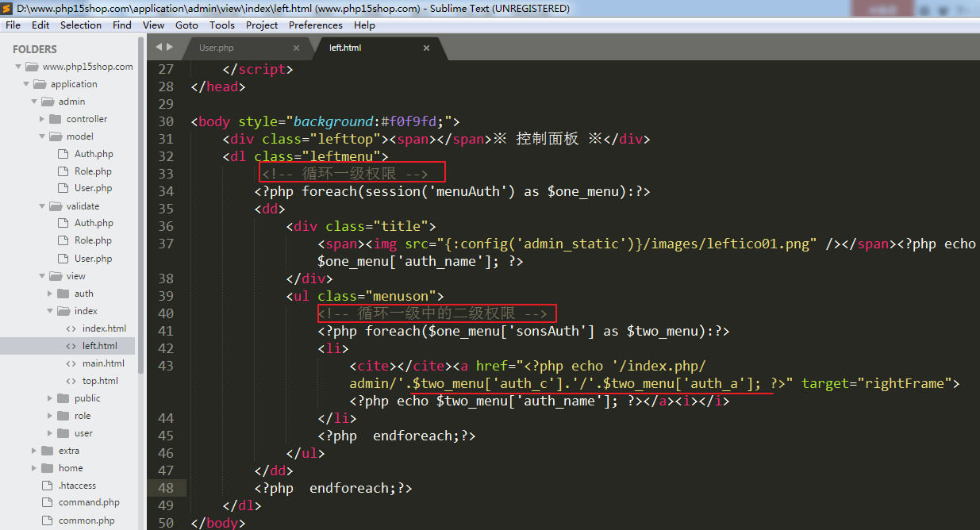Open common.php in the sidebar
The height and width of the screenshot is (530, 980).
[x=86, y=520]
